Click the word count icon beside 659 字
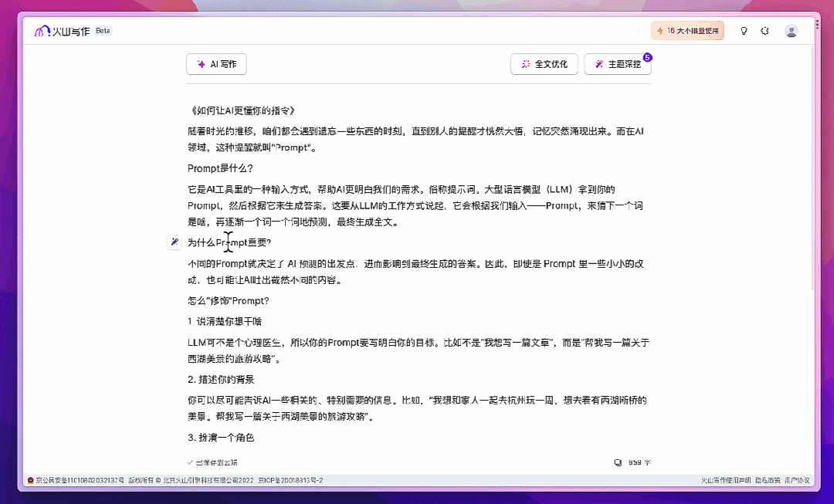This screenshot has width=834, height=504. [x=616, y=462]
